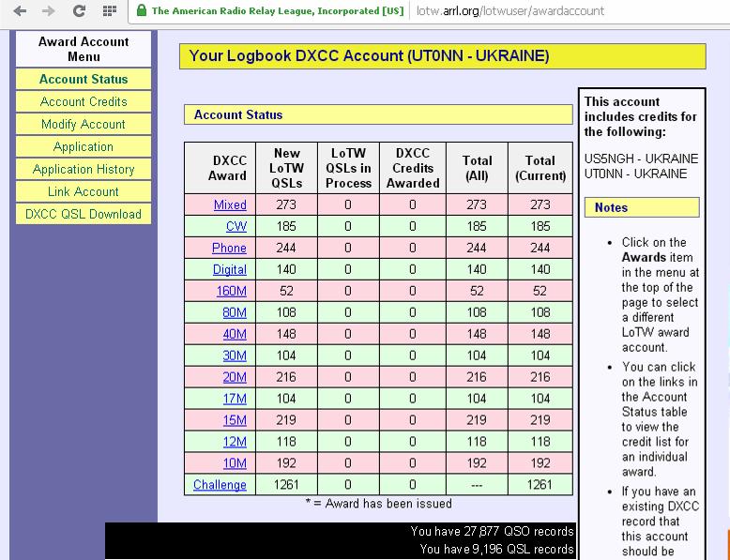This screenshot has width=730, height=560.
Task: Click CW Total (All) value 185
Action: tap(477, 226)
